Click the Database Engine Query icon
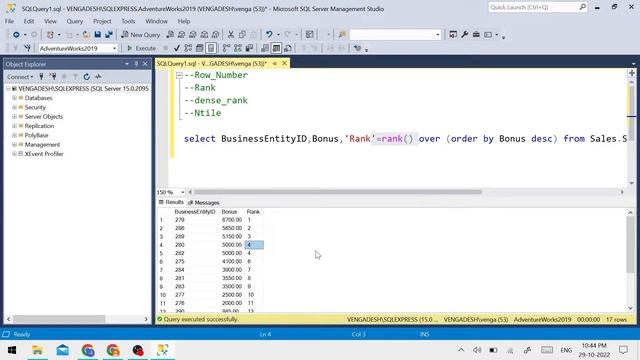This screenshot has height=360, width=640. [x=170, y=35]
